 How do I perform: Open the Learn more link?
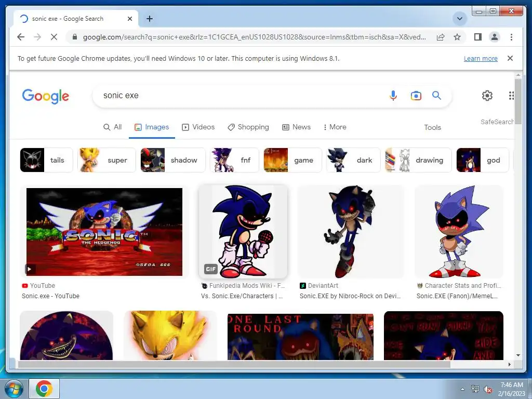tap(481, 58)
